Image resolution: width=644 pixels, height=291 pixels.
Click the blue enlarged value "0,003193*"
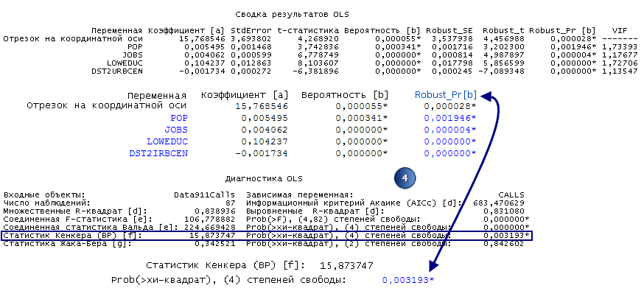pyautogui.click(x=407, y=281)
